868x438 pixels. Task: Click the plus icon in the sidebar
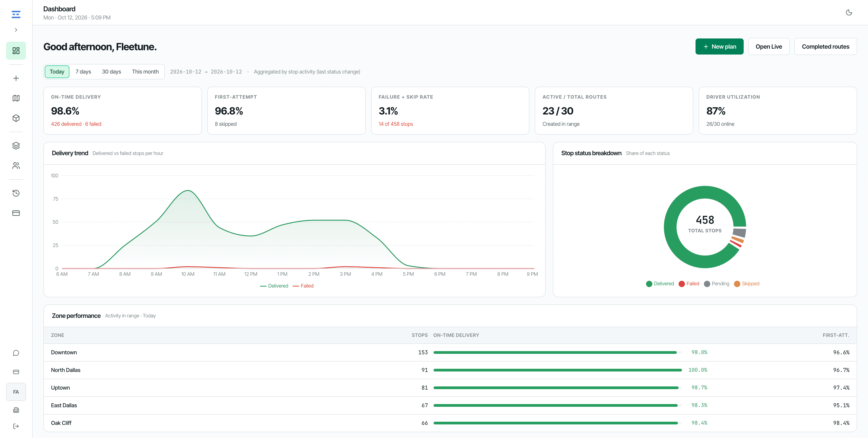point(16,78)
